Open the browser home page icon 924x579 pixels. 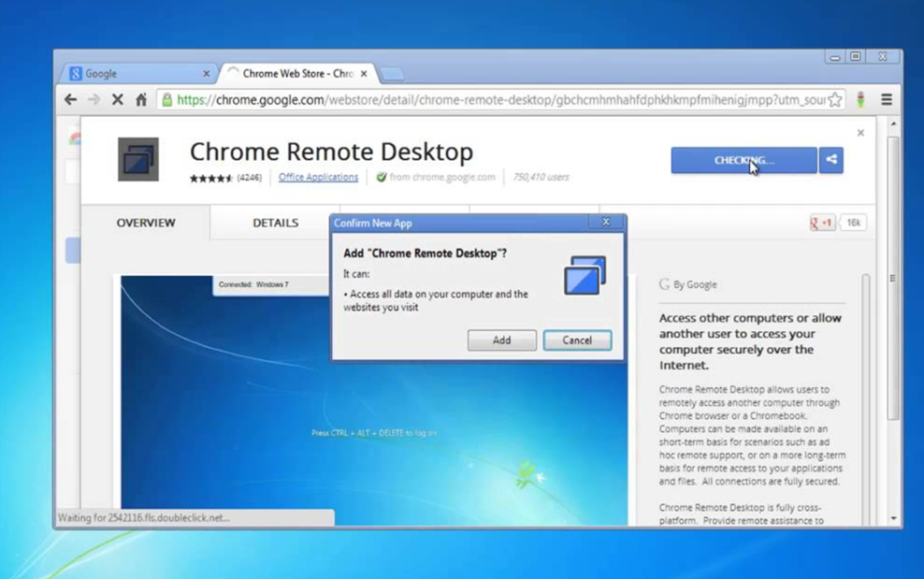pos(141,100)
